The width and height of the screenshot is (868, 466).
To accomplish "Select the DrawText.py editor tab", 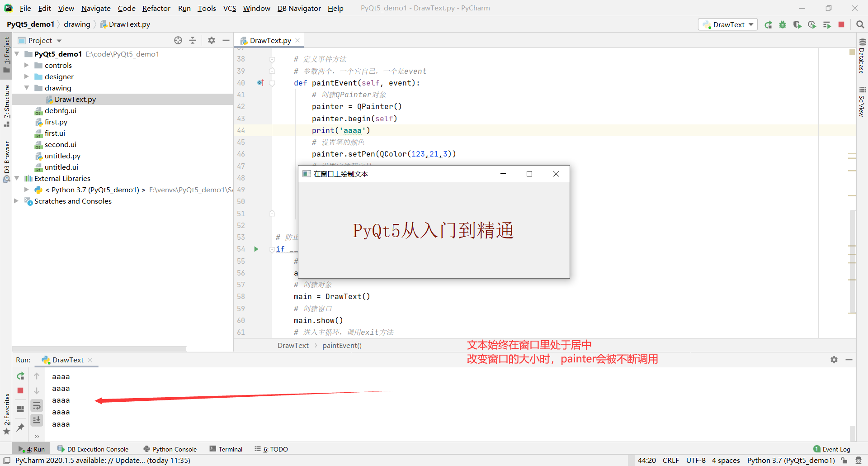I will point(269,40).
